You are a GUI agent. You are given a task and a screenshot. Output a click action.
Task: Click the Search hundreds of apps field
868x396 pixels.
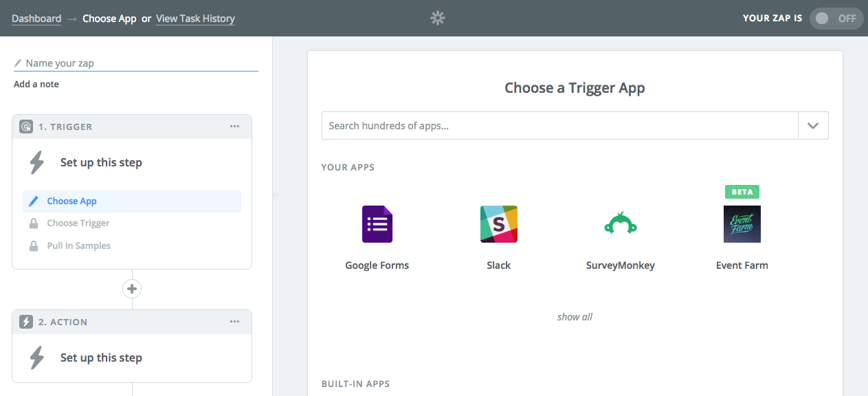tap(560, 126)
